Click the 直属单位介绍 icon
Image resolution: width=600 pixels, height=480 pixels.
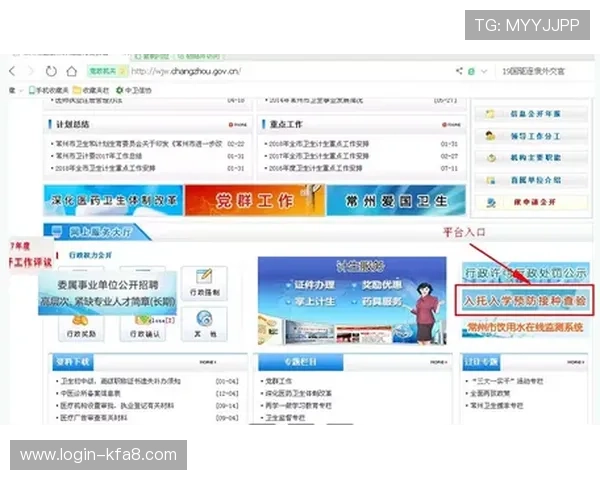[x=491, y=180]
